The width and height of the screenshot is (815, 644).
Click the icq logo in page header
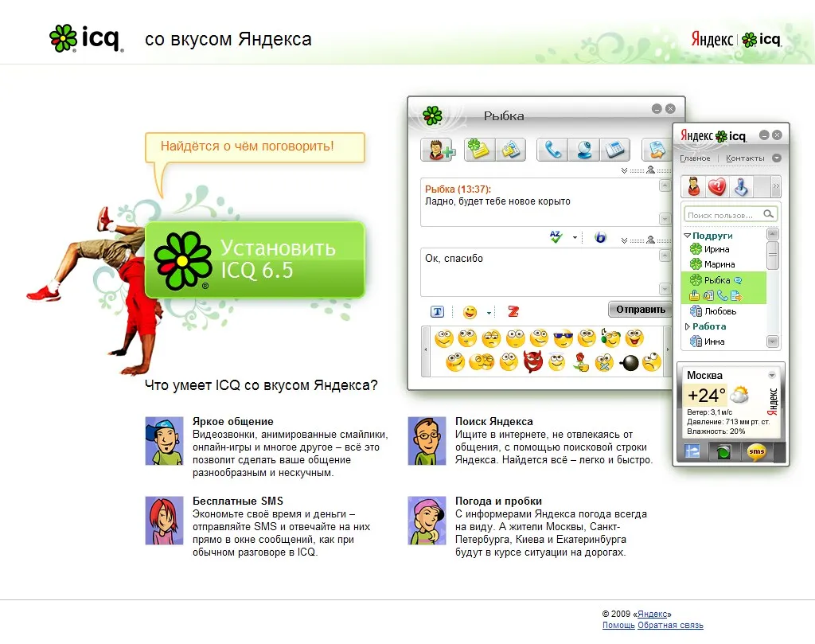point(86,38)
